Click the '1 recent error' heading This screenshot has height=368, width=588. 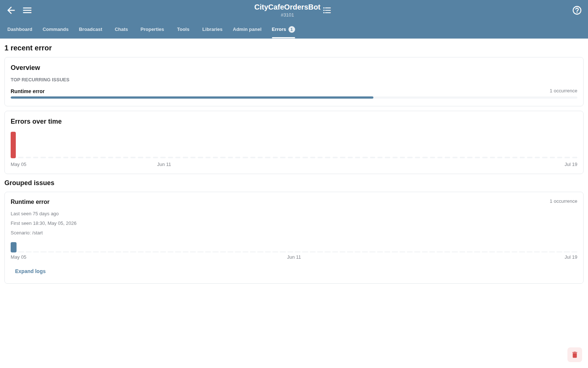[28, 48]
